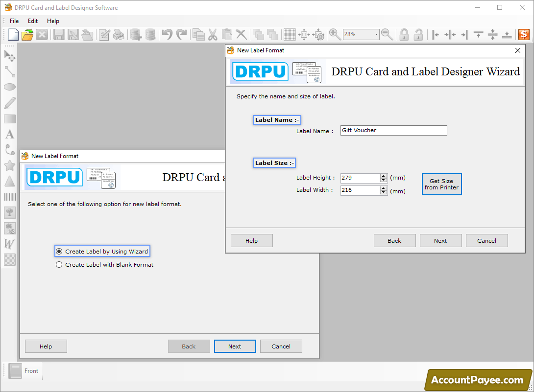Click the undo arrow in toolbar

pyautogui.click(x=167, y=34)
